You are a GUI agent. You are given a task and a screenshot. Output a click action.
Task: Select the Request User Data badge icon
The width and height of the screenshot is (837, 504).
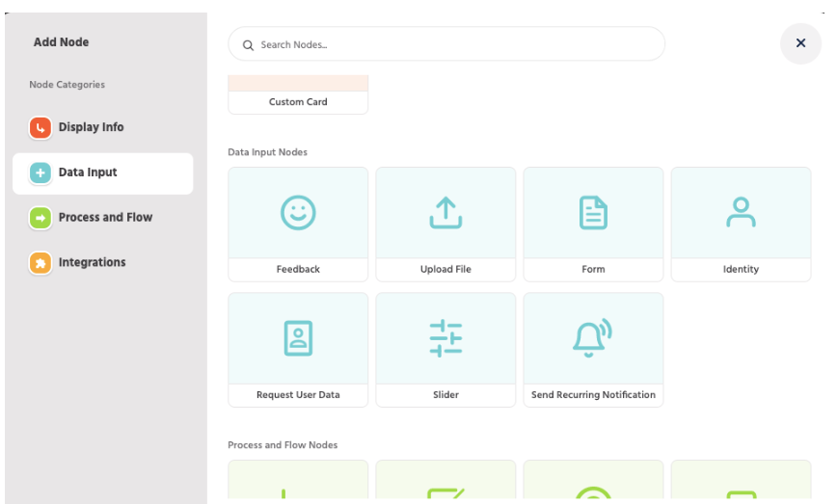tap(298, 338)
